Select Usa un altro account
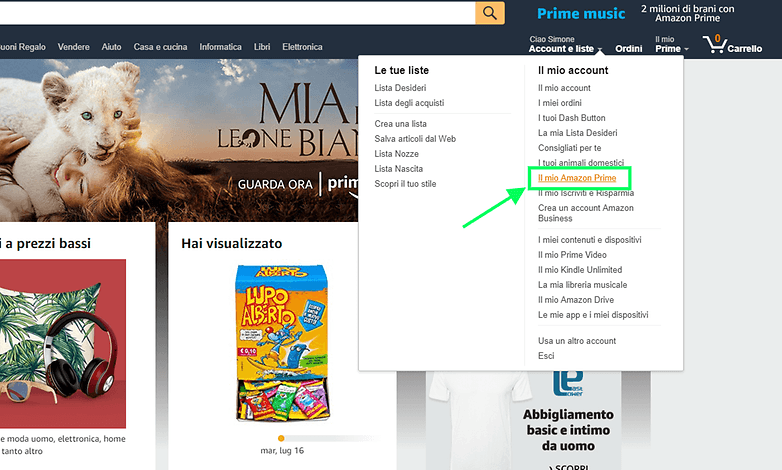782x470 pixels. [x=577, y=340]
